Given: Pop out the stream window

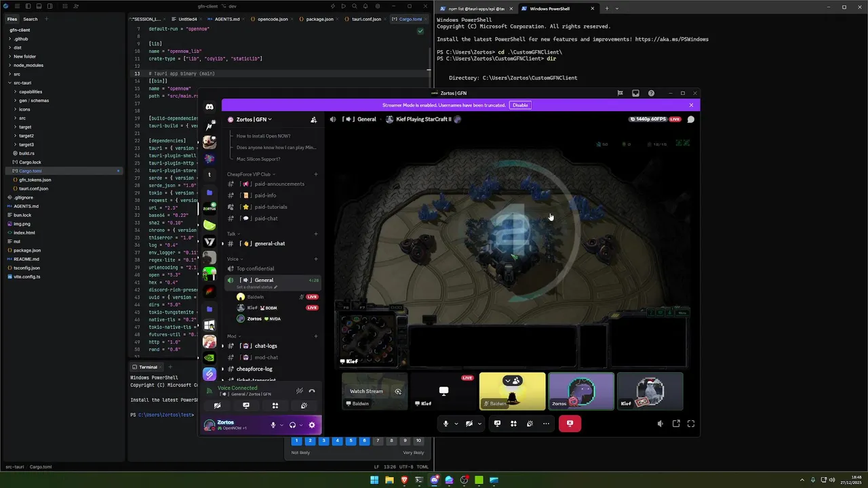Looking at the screenshot, I should (676, 424).
